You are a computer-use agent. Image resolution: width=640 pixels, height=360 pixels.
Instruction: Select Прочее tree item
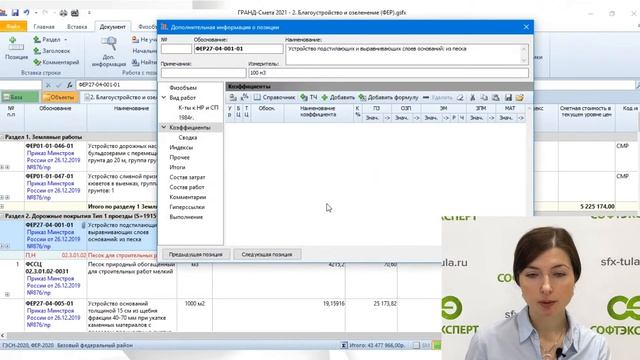point(180,157)
